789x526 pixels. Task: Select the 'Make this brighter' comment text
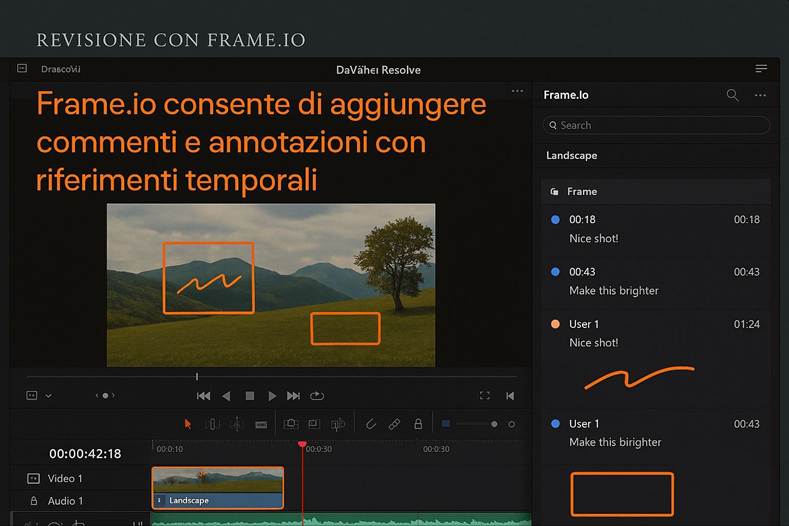[614, 291]
